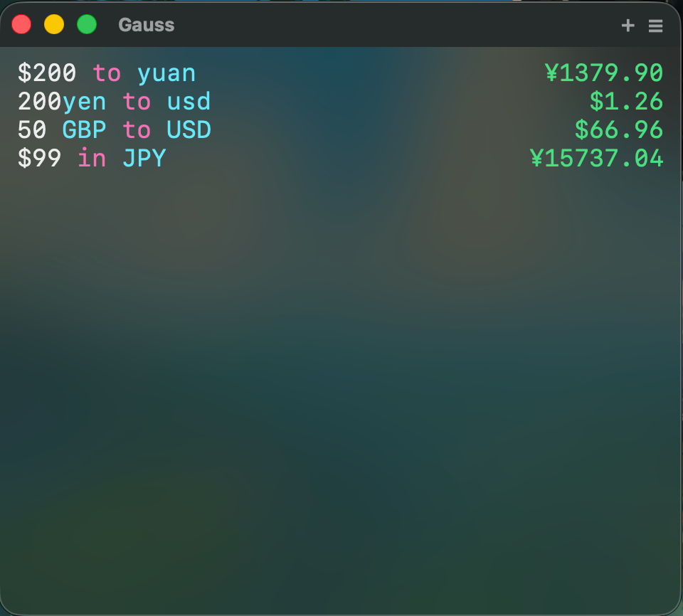This screenshot has width=683, height=616.
Task: Open the hamburger menu icon
Action: click(x=655, y=26)
